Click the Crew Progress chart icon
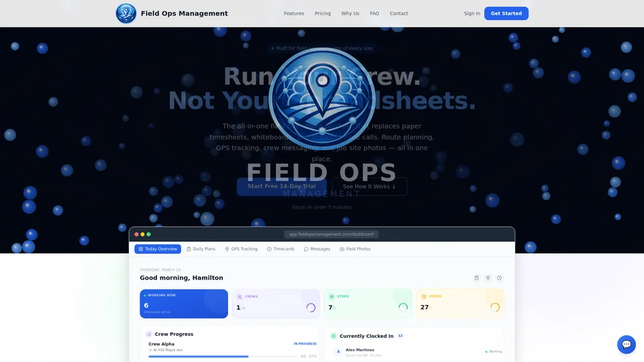Image resolution: width=644 pixels, height=362 pixels. pyautogui.click(x=149, y=334)
